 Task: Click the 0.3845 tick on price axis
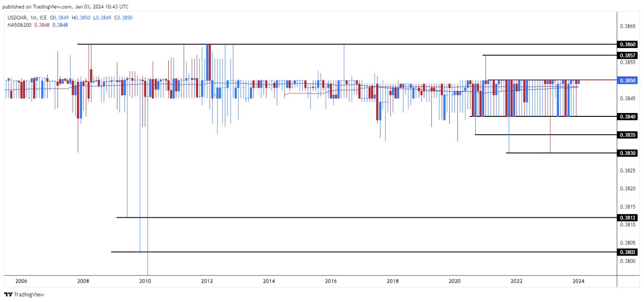pyautogui.click(x=628, y=98)
